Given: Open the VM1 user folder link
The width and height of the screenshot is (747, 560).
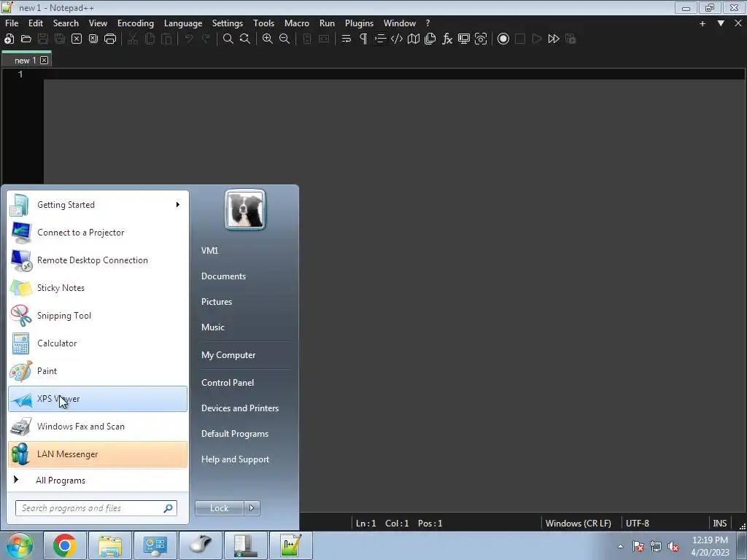Looking at the screenshot, I should click(209, 251).
